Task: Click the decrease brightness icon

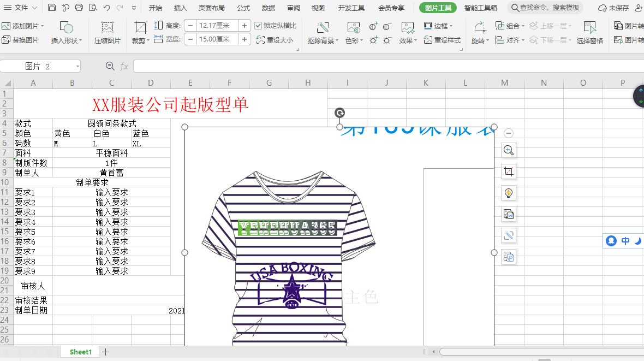Action: tap(387, 40)
